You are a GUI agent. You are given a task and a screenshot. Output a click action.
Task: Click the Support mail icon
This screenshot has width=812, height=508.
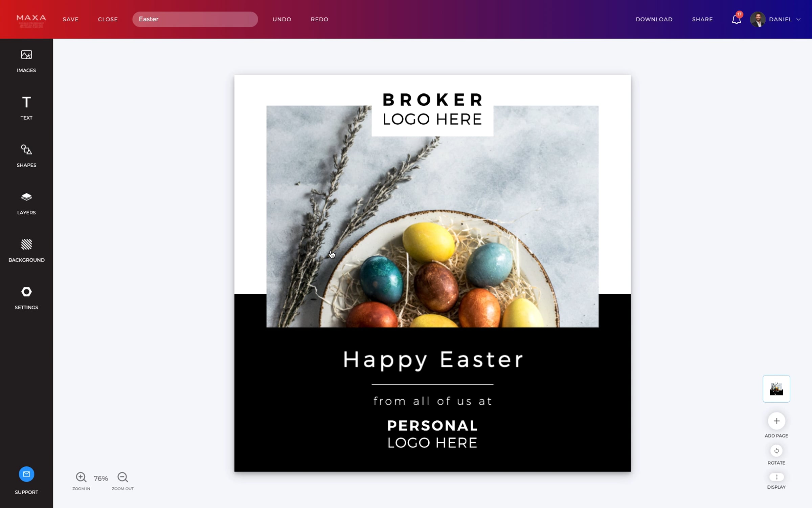(26, 474)
